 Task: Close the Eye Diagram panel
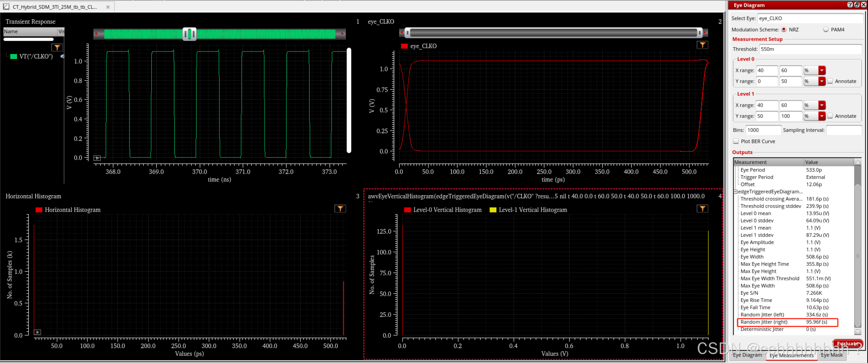pyautogui.click(x=863, y=5)
